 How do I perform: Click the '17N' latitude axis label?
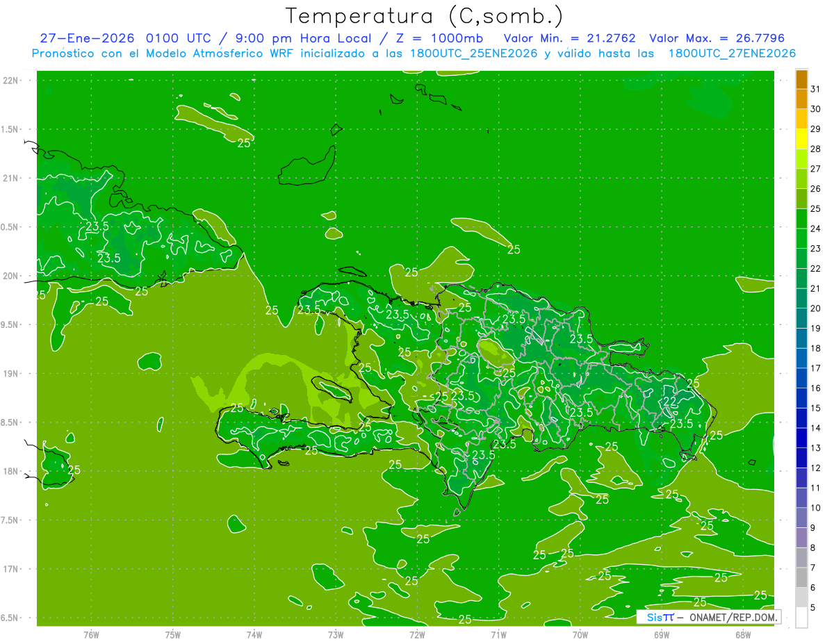(10, 569)
